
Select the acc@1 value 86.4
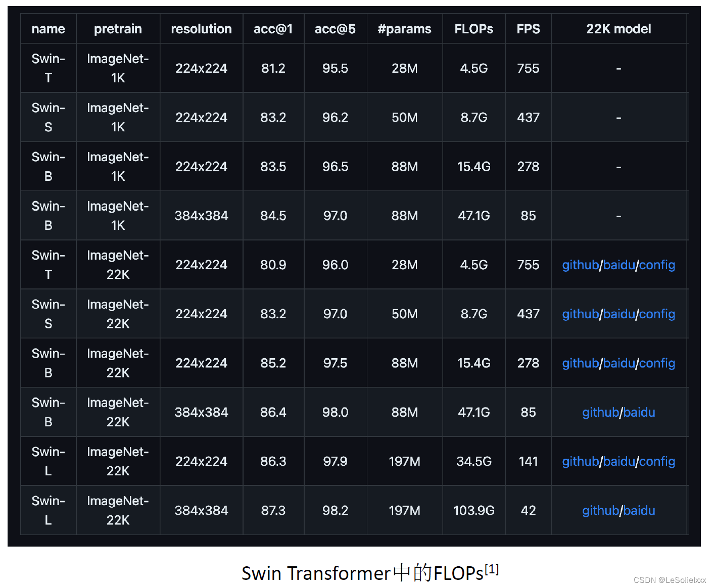coord(273,412)
